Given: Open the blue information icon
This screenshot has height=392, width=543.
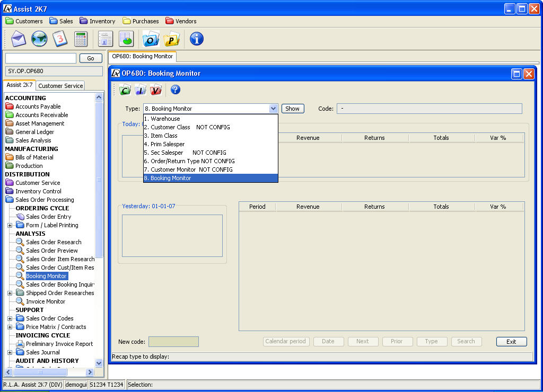Looking at the screenshot, I should 197,39.
